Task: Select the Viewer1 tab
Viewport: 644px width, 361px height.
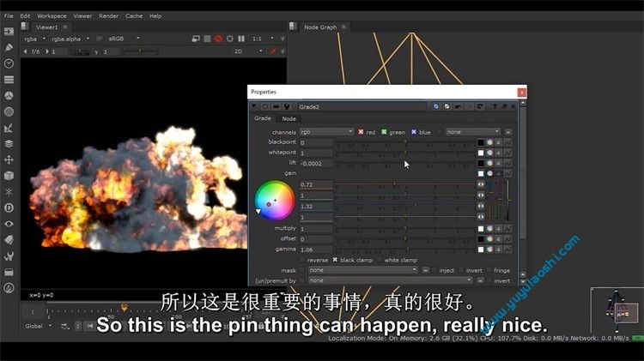Action: click(x=47, y=27)
